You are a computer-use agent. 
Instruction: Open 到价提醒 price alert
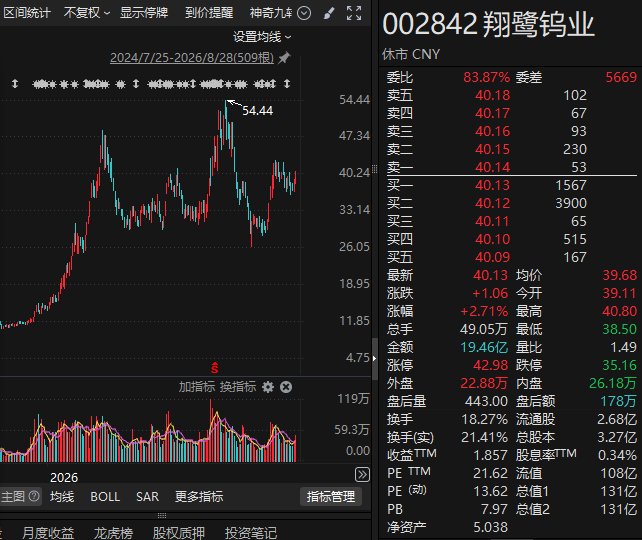pos(209,13)
